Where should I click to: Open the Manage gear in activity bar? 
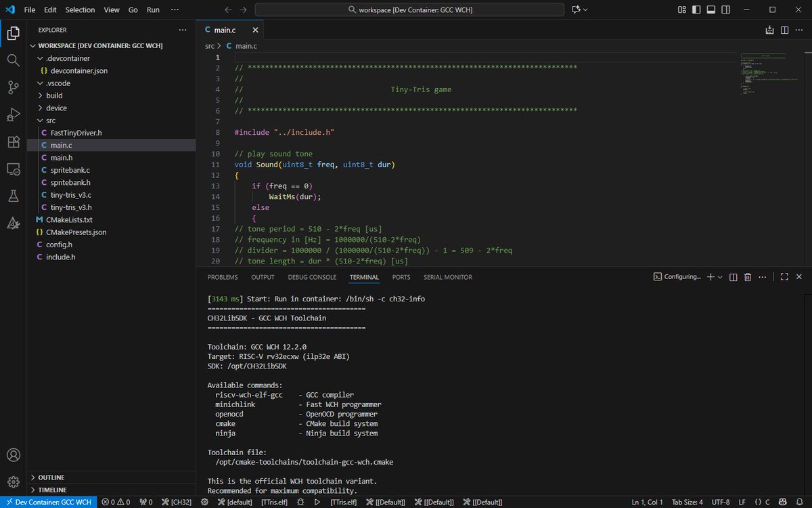(x=13, y=482)
